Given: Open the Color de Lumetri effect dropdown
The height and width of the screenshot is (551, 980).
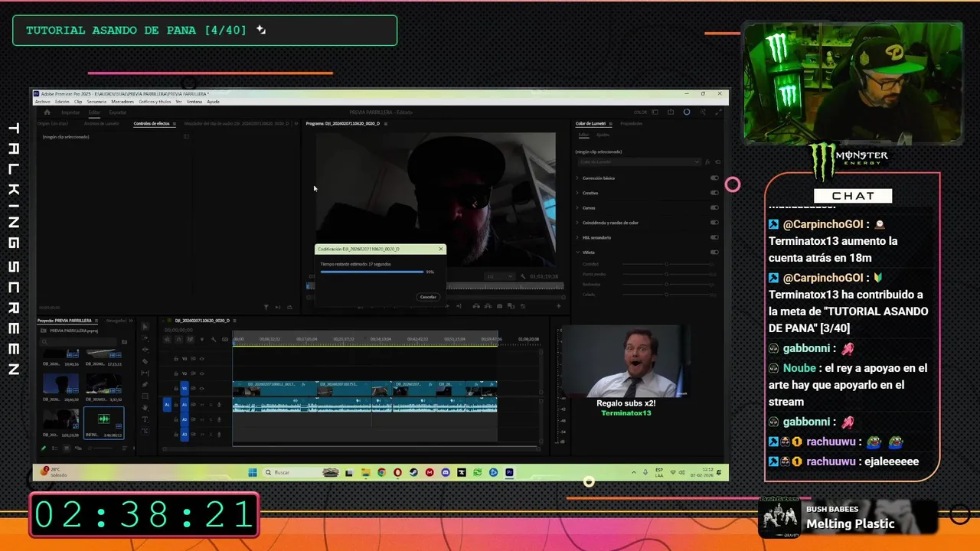Looking at the screenshot, I should (639, 161).
